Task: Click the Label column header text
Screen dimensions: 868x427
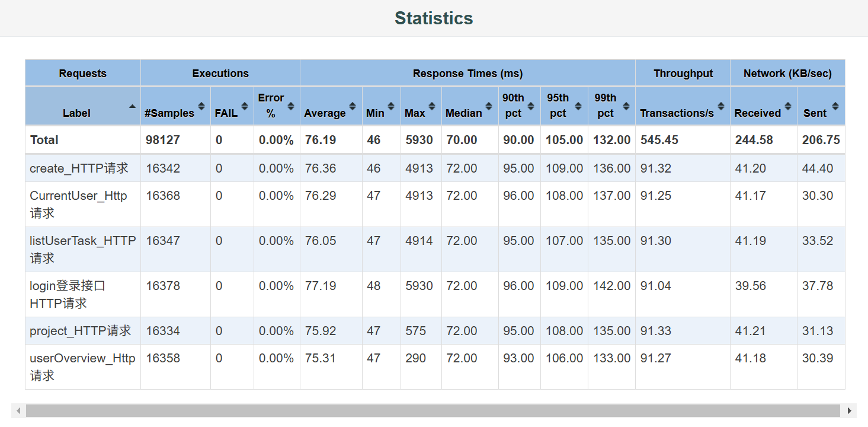Action: coord(76,113)
